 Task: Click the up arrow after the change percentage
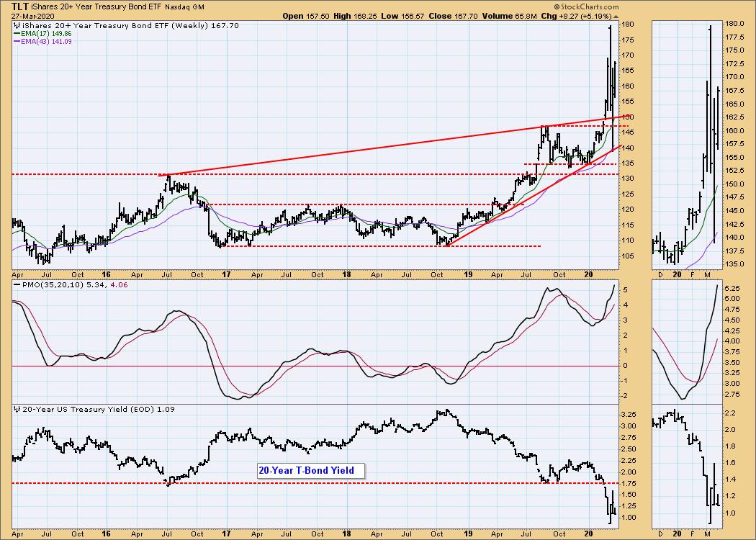tap(616, 17)
